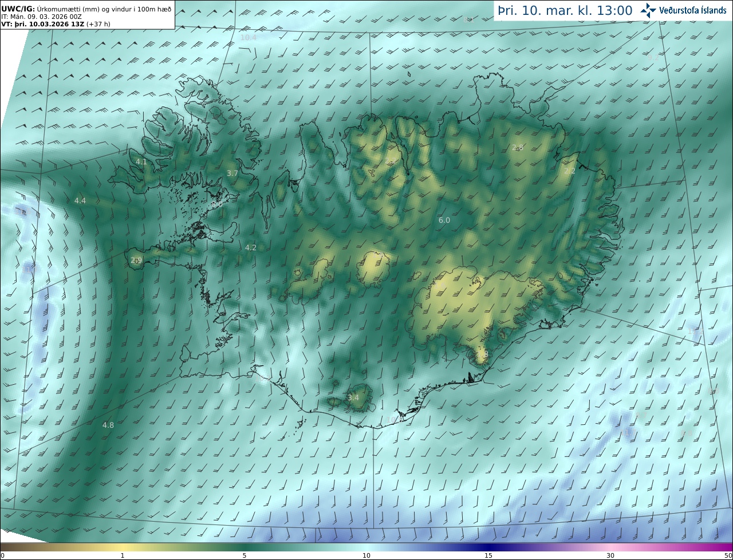
Task: Click the 5 tick on the color scale
Action: pyautogui.click(x=245, y=555)
